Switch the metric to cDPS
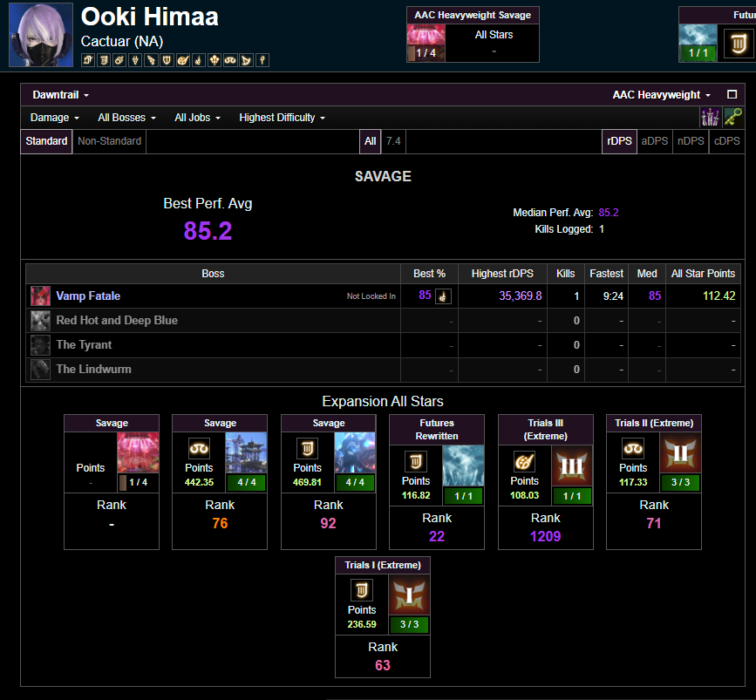756x700 pixels. point(727,141)
